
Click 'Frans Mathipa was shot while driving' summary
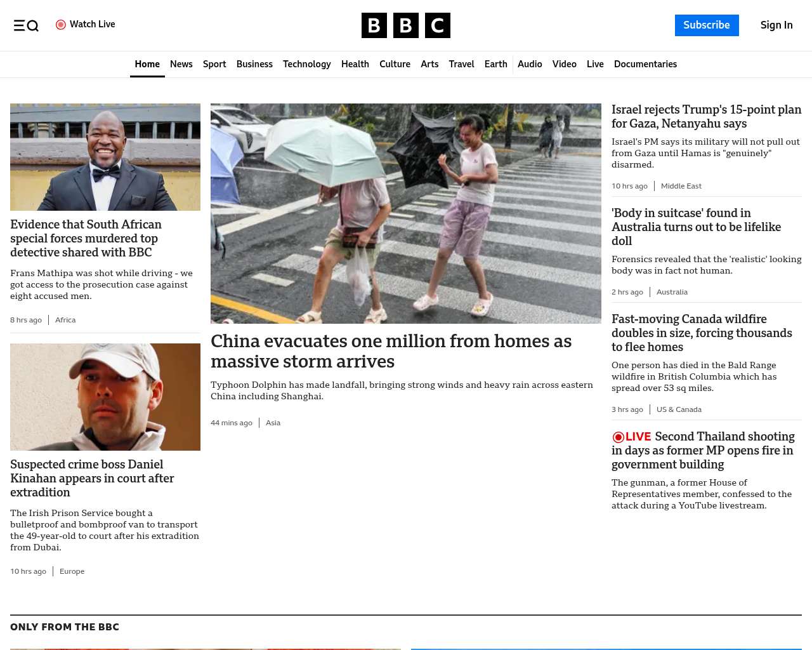[x=101, y=284]
